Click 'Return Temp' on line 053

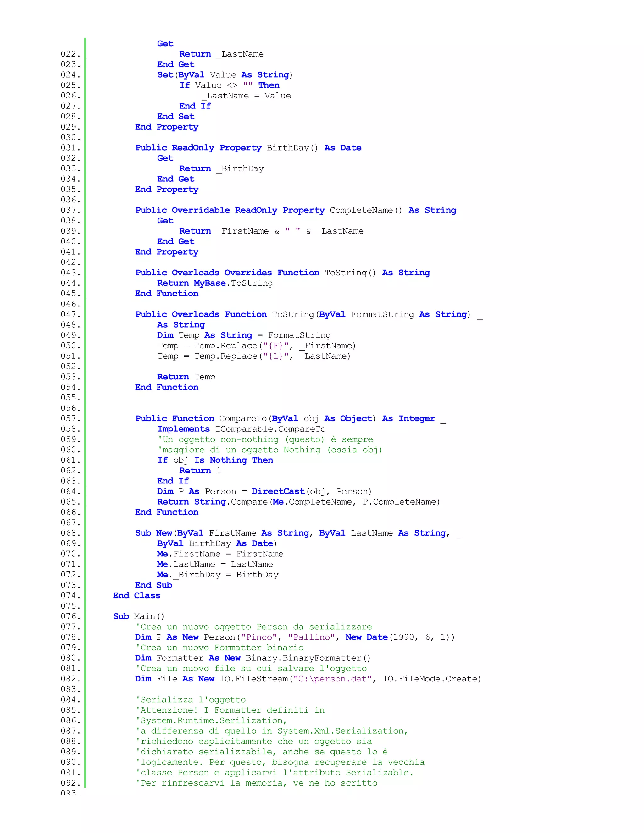(x=186, y=377)
